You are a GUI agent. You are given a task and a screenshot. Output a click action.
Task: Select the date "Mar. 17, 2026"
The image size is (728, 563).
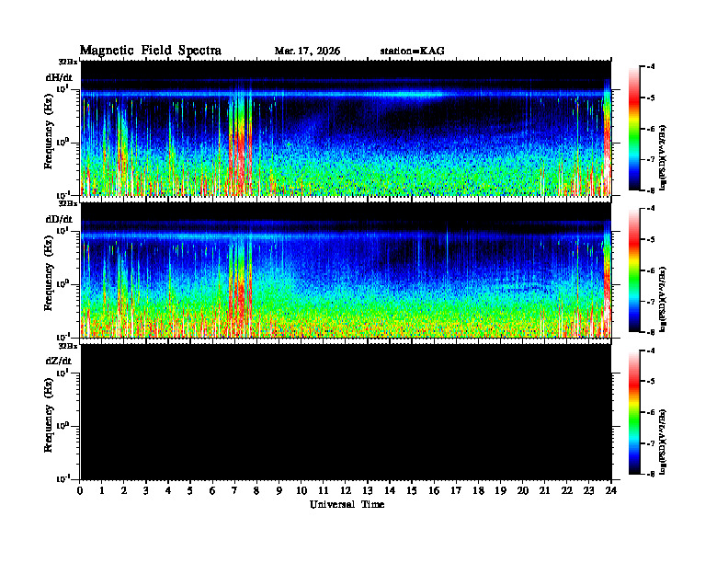point(307,52)
